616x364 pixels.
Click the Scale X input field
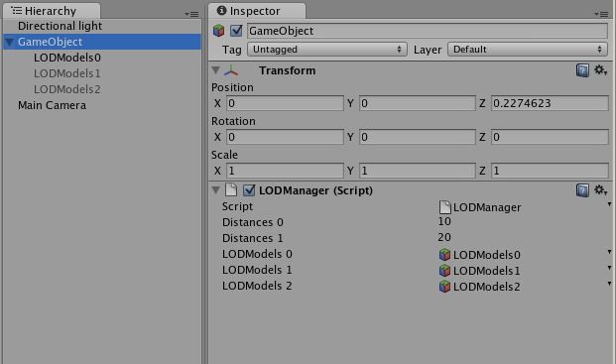click(x=285, y=171)
